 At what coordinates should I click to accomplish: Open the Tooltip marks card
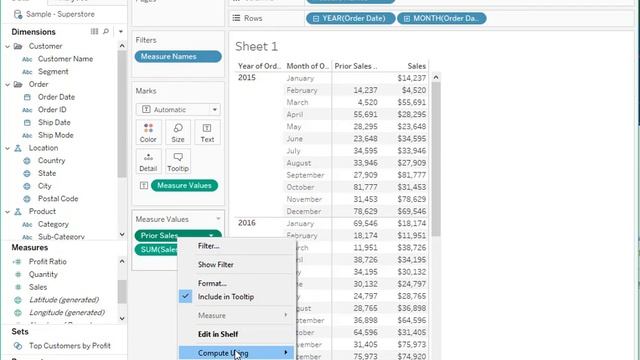[x=178, y=162]
